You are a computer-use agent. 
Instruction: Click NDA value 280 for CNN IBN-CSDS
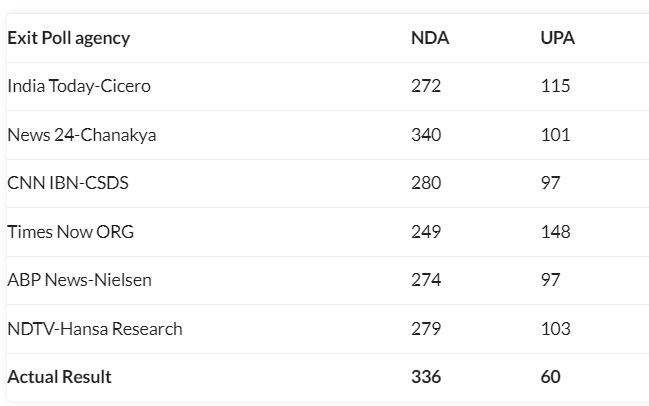coord(426,183)
